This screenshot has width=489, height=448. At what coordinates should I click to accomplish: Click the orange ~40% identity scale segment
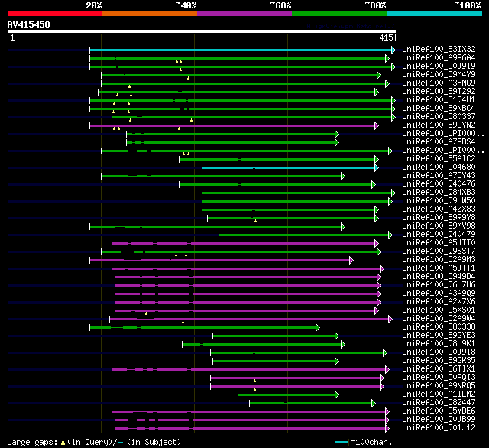tap(150, 14)
